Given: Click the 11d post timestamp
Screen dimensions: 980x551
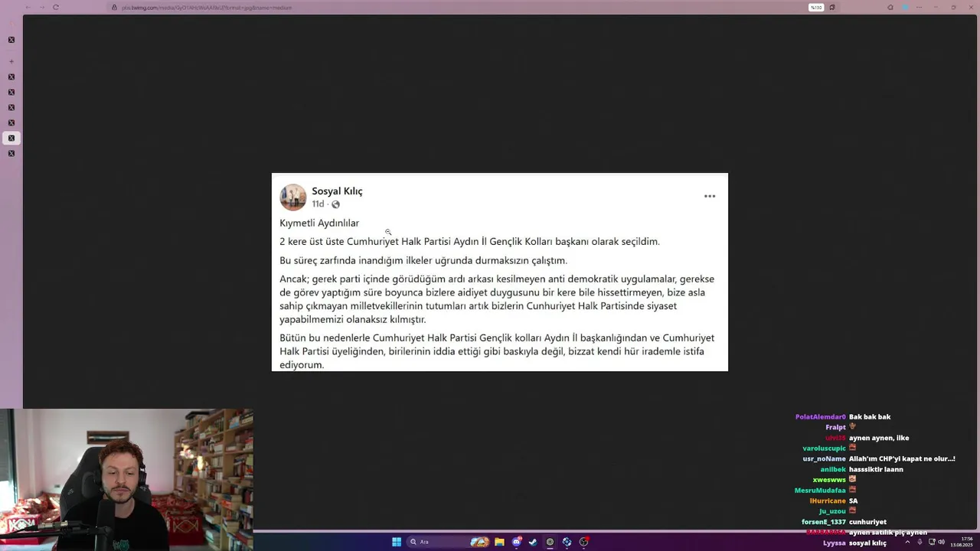Looking at the screenshot, I should click(318, 204).
